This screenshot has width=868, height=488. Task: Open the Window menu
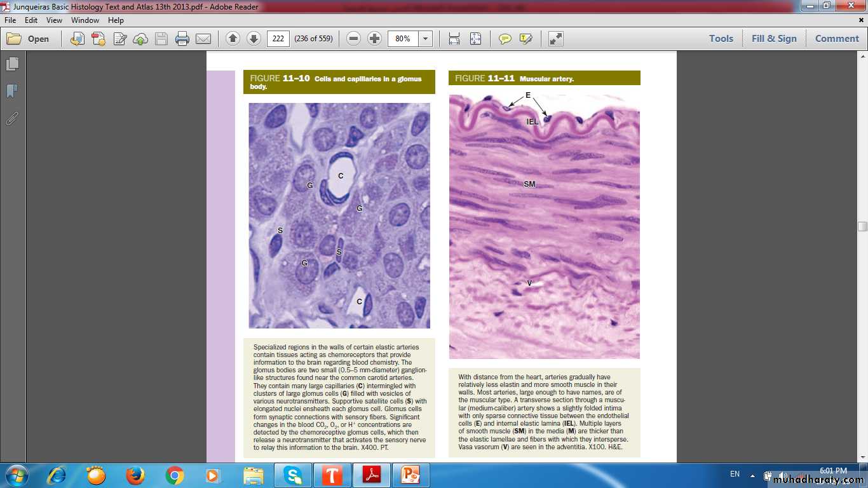point(85,20)
